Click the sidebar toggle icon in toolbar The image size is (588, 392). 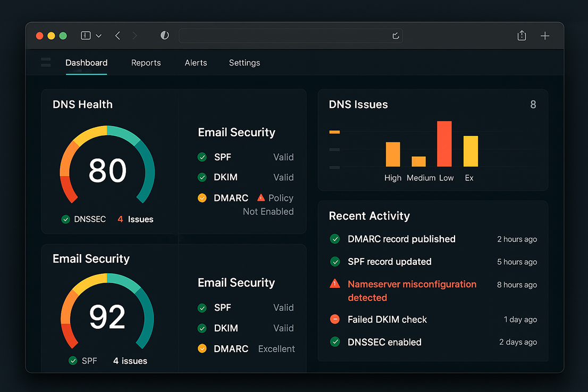tap(86, 36)
